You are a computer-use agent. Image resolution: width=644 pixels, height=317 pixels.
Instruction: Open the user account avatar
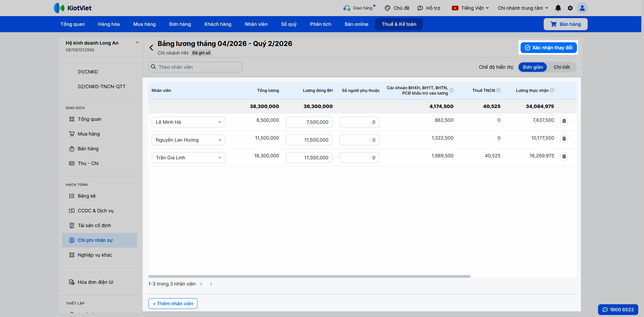click(x=582, y=8)
